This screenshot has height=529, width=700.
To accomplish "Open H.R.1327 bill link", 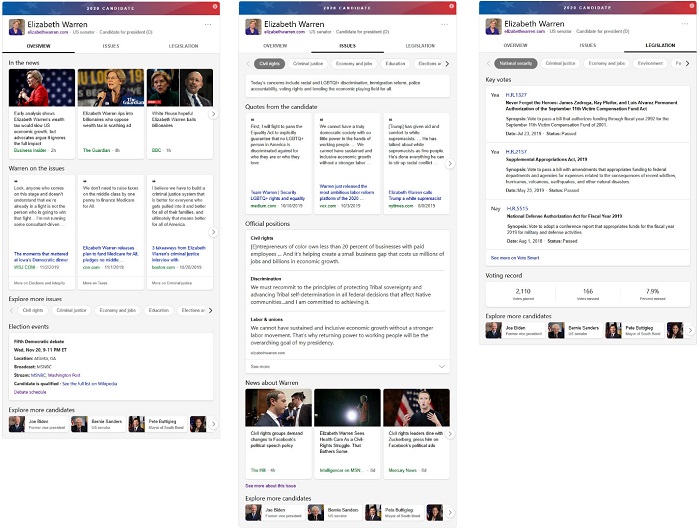I will coord(516,95).
